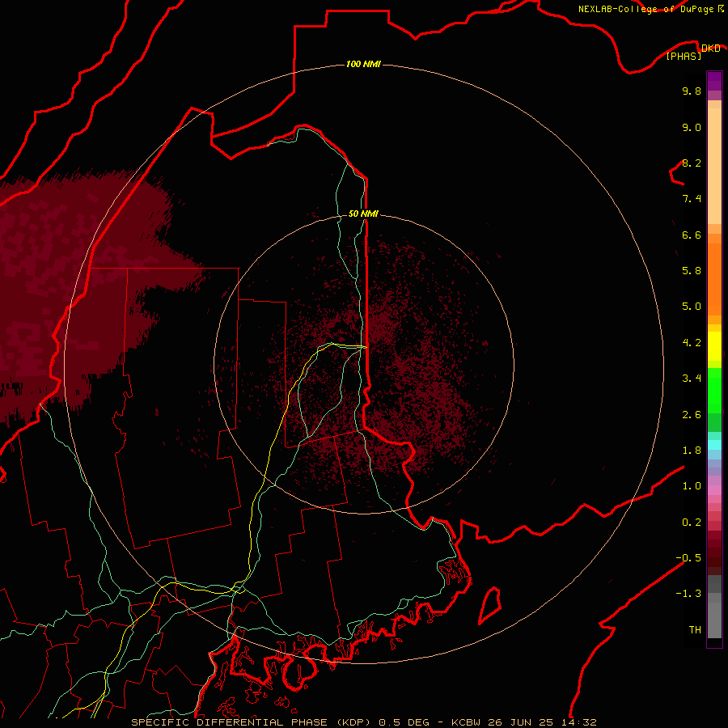Click the SPECIFIC DIFFERENTIAL PHASE (KDP) caption
Screen dimensions: 728x728
252,722
